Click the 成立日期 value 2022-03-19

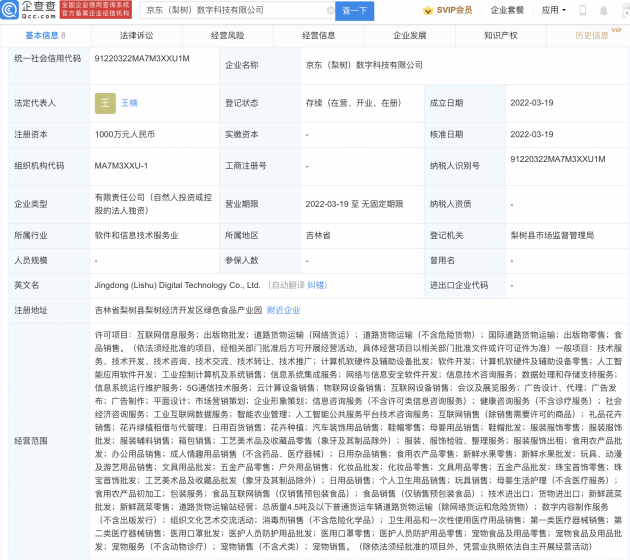pyautogui.click(x=532, y=103)
